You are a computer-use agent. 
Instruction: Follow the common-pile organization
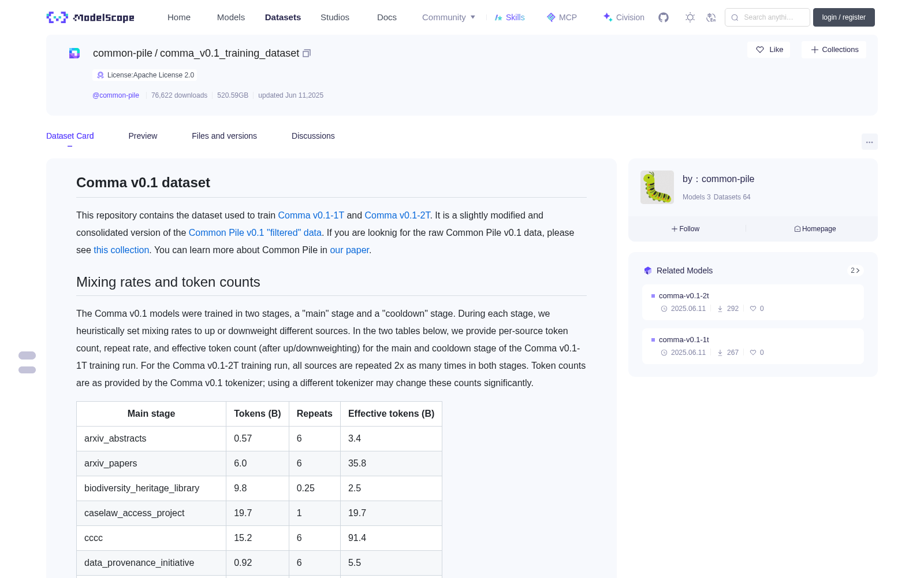[x=685, y=229]
